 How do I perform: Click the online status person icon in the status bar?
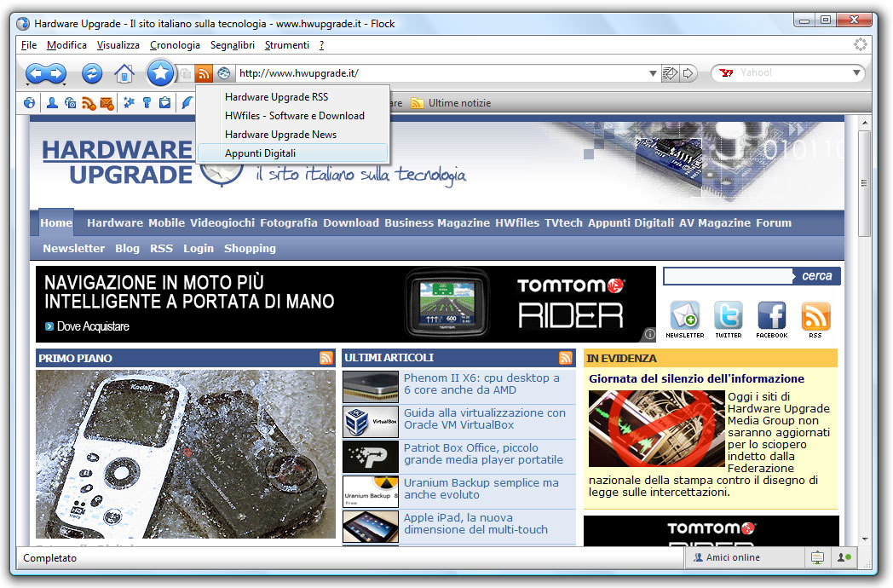[844, 557]
